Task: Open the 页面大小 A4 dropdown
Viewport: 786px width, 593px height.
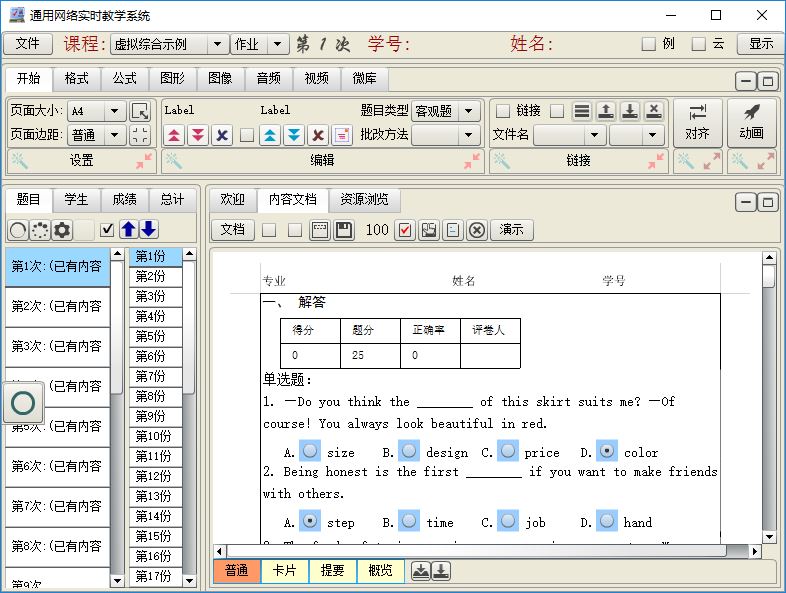Action: click(x=114, y=111)
